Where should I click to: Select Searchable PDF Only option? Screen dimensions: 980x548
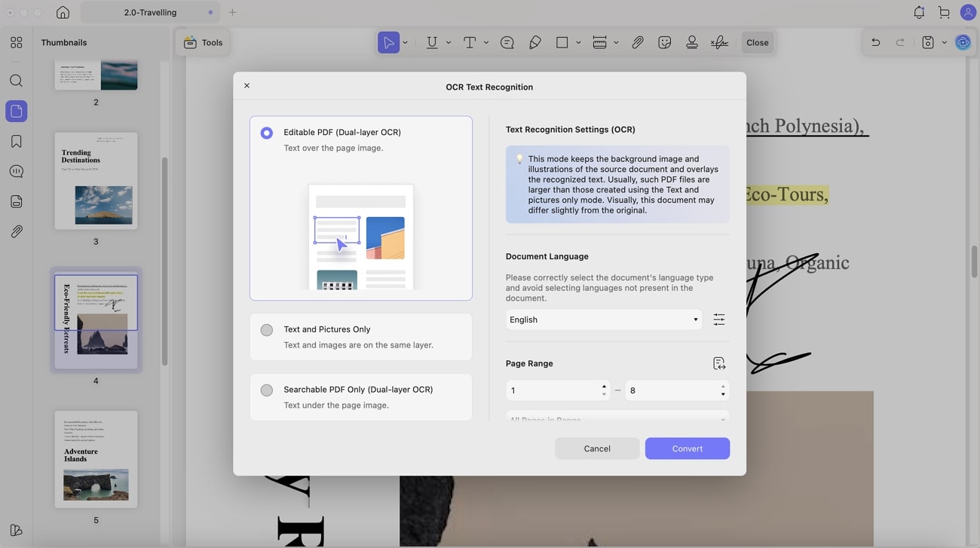coord(361,397)
